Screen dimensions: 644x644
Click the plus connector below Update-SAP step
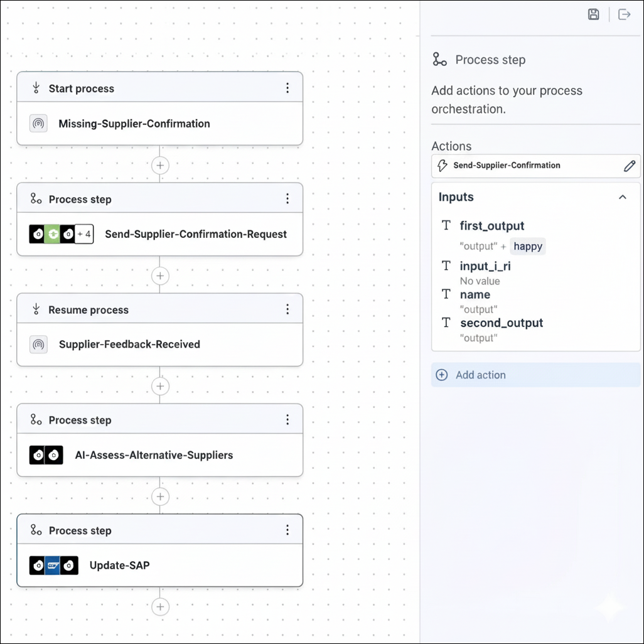point(160,607)
